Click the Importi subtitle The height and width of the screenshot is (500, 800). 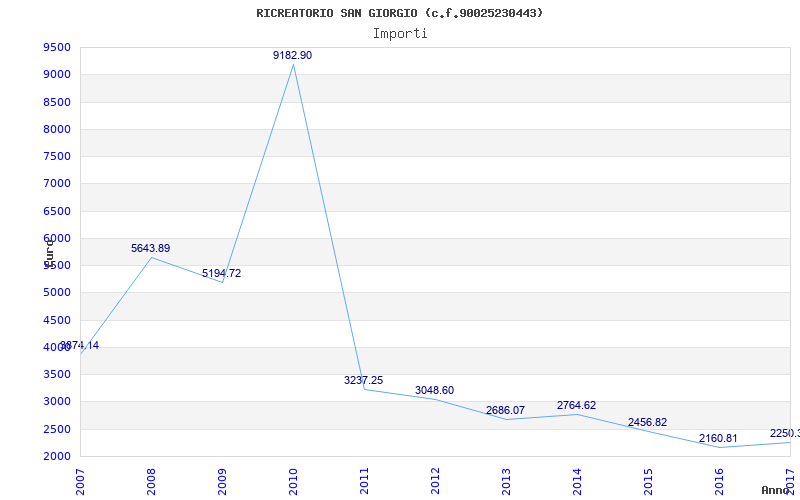coord(400,34)
